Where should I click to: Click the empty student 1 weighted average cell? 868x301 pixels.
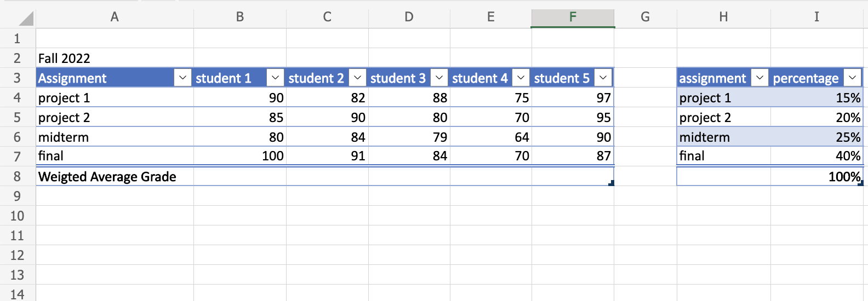(x=240, y=176)
